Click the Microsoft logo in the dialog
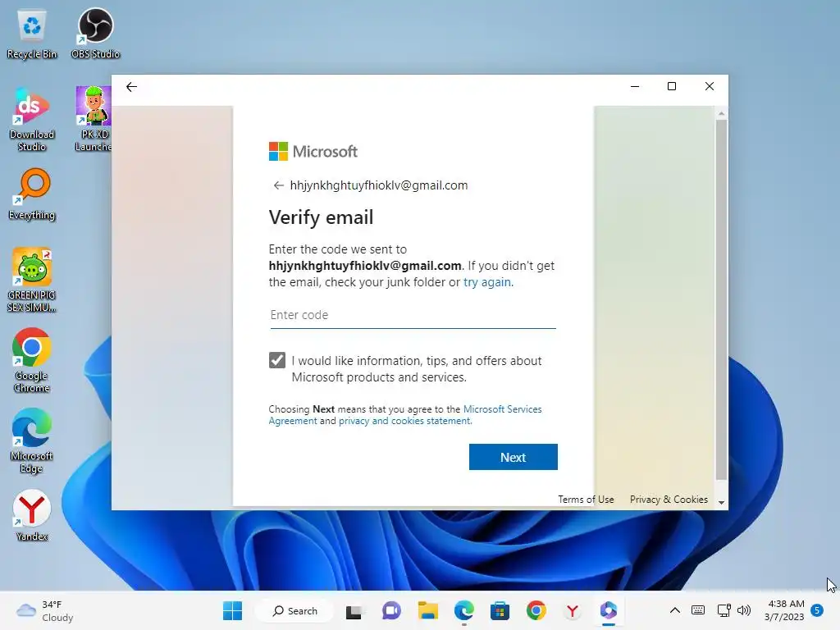 coord(313,152)
